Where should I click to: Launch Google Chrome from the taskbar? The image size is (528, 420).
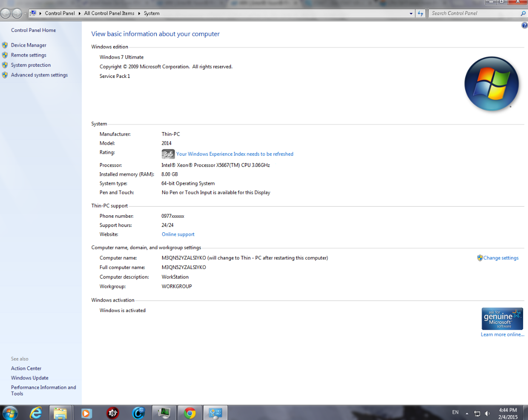[x=190, y=413]
